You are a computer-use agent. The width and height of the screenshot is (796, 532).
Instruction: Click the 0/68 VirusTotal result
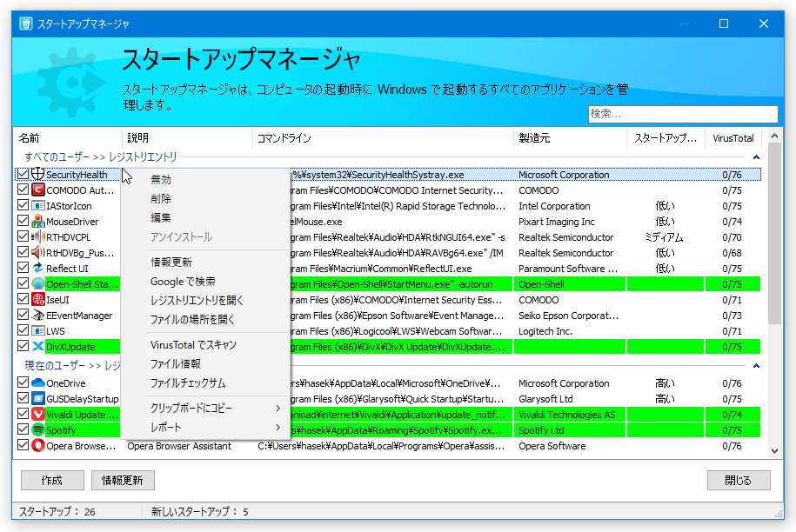[x=732, y=253]
